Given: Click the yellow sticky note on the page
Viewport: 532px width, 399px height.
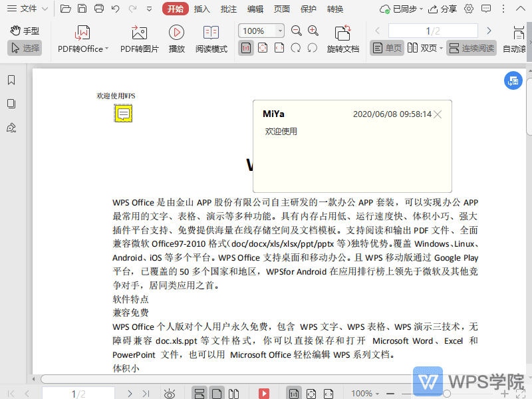Looking at the screenshot, I should click(x=123, y=114).
